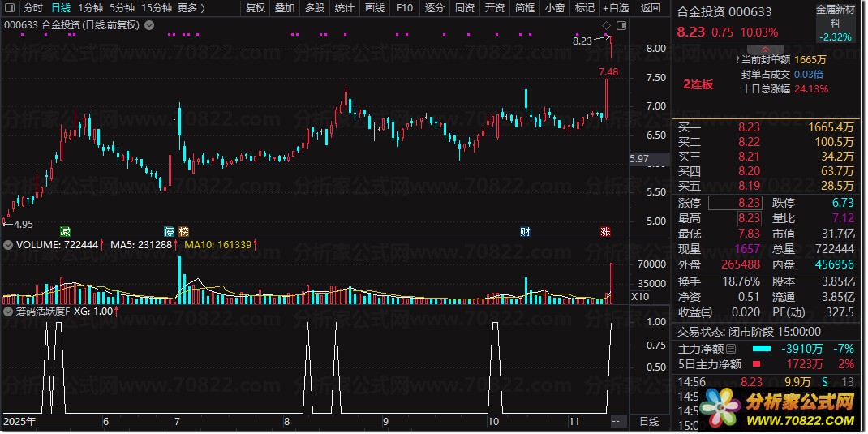Click the 涨 marker at chart bottom
Screen dimensions: 868x434
pos(605,231)
